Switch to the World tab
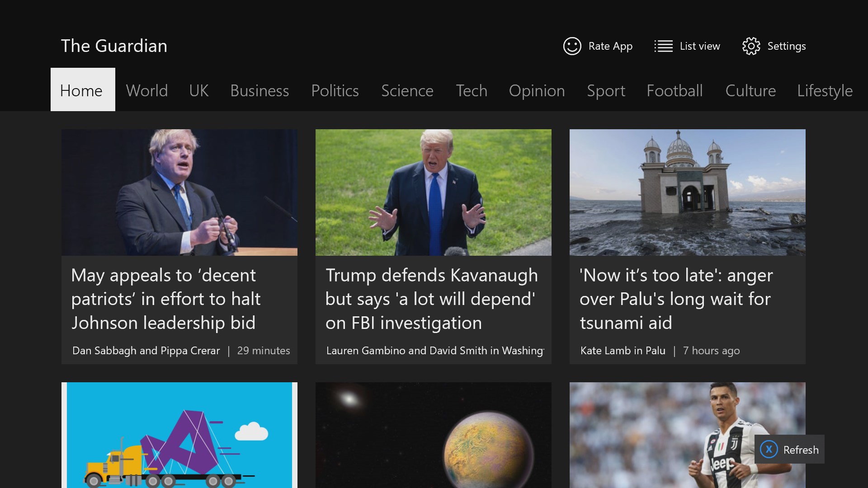 147,91
